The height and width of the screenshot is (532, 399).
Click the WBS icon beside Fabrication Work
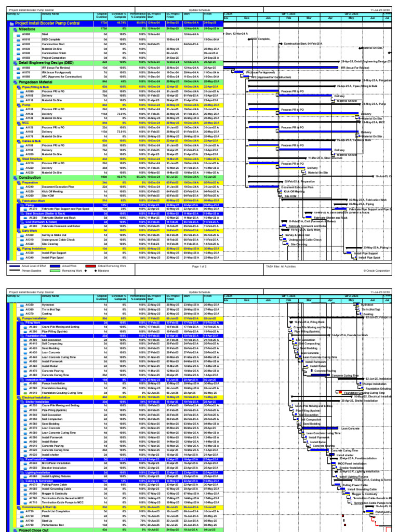coord(19,201)
